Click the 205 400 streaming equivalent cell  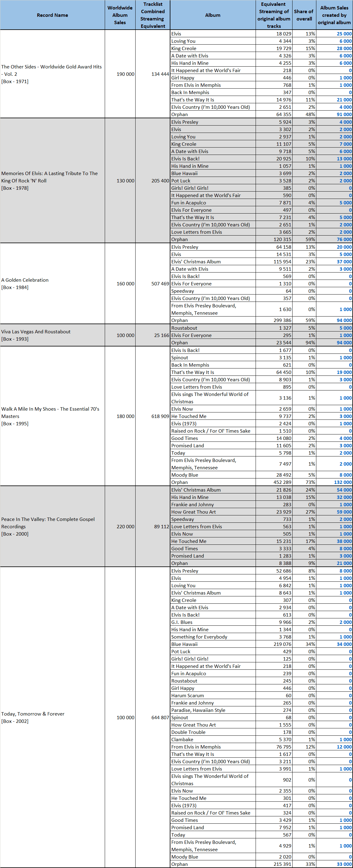[153, 181]
